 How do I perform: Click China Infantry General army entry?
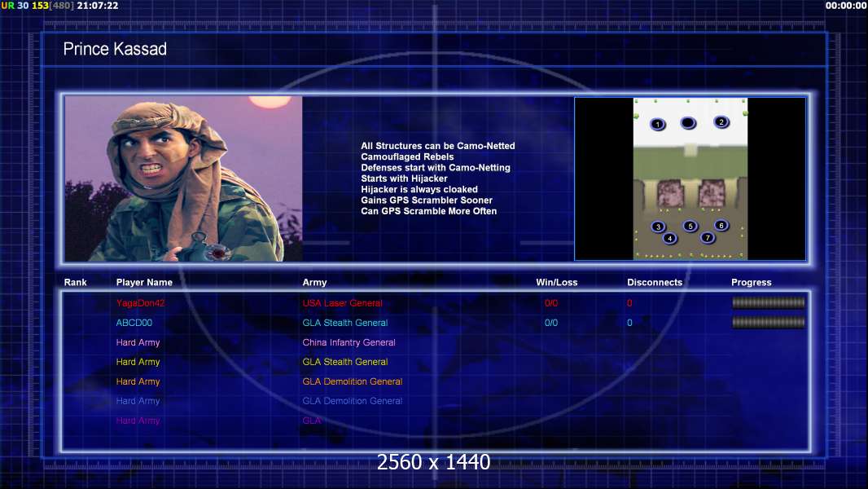coord(349,342)
